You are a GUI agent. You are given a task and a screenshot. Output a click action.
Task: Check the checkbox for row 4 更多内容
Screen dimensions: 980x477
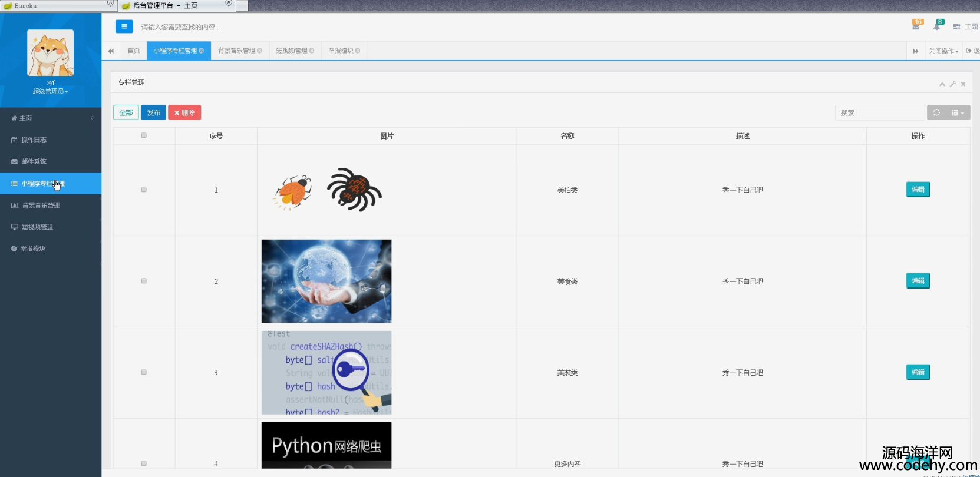[x=144, y=463]
